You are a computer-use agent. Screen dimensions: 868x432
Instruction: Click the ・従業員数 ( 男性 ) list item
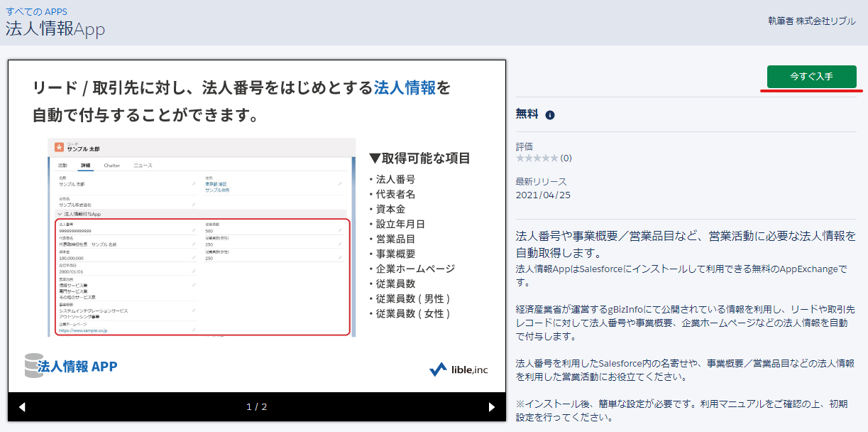pyautogui.click(x=410, y=298)
